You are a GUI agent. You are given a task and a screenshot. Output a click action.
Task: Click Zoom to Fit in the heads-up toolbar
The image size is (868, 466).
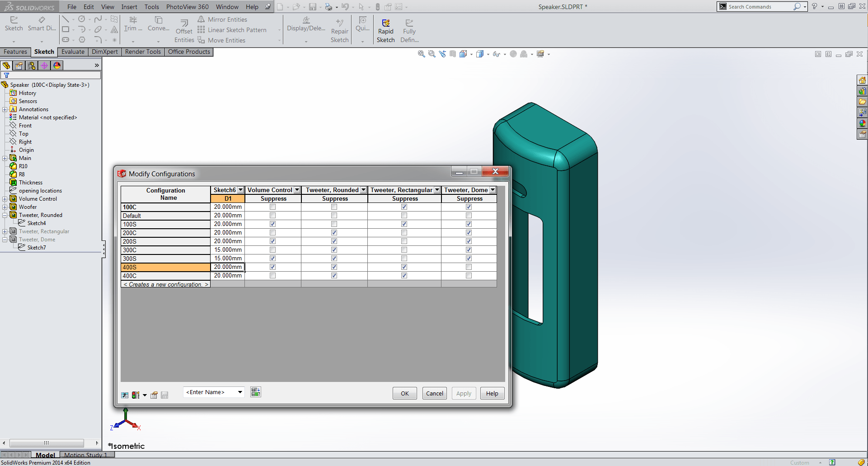[x=422, y=54]
